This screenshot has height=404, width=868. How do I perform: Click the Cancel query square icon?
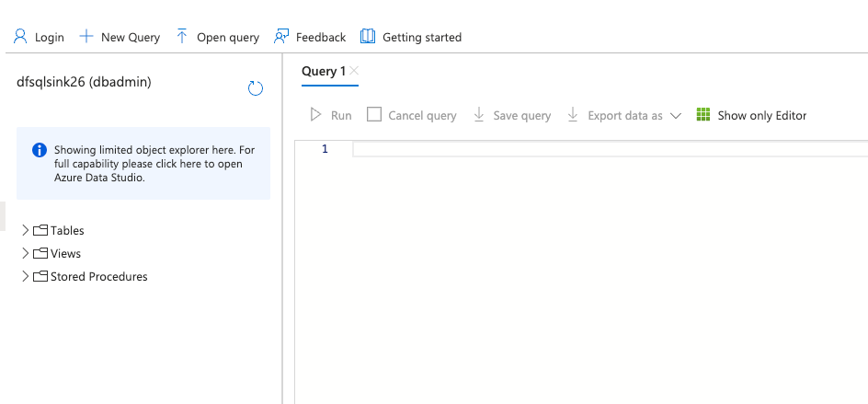pos(374,115)
